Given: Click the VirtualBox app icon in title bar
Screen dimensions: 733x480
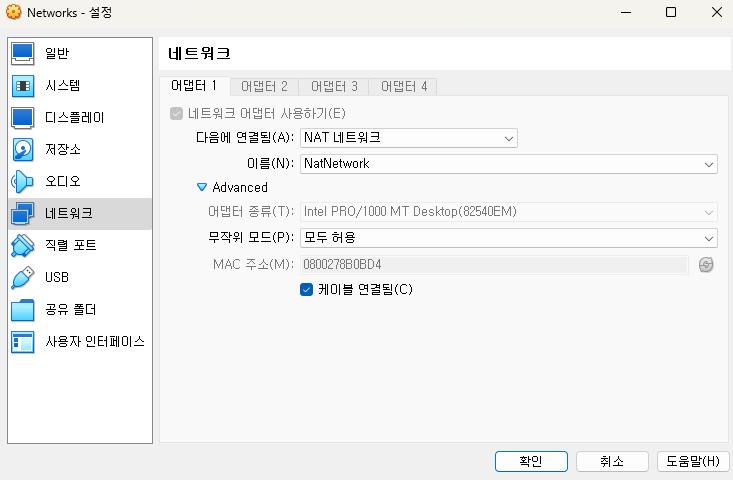Looking at the screenshot, I should (14, 12).
